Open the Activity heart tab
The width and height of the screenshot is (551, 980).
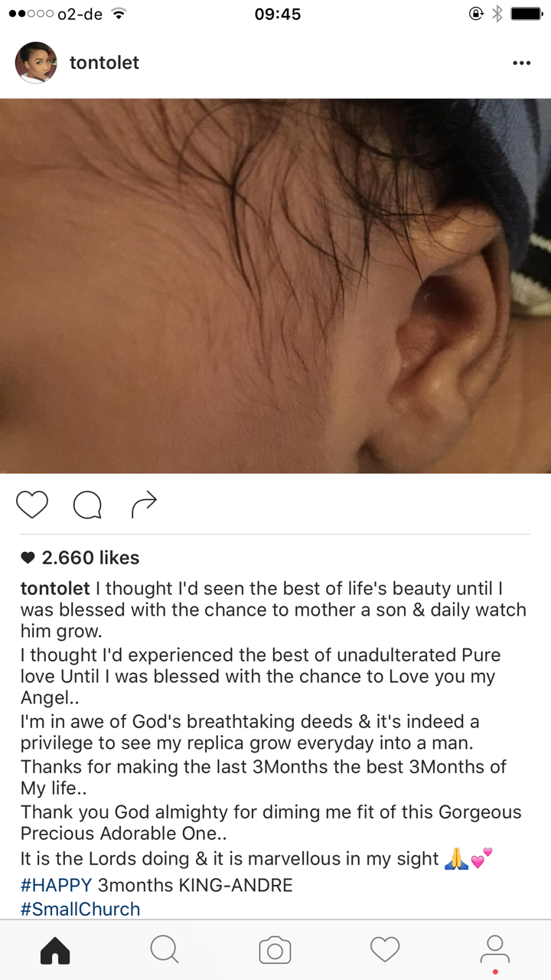click(385, 950)
